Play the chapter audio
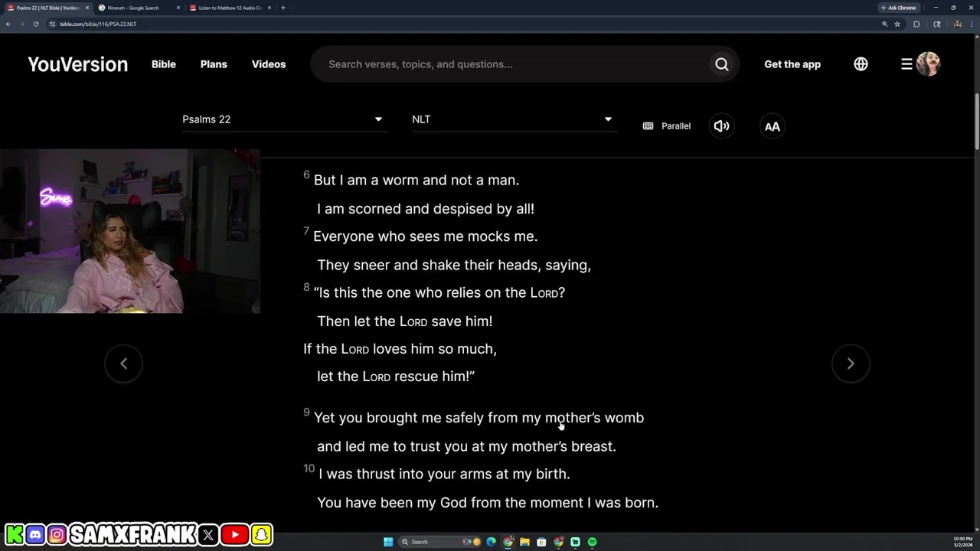This screenshot has width=980, height=551. click(721, 126)
